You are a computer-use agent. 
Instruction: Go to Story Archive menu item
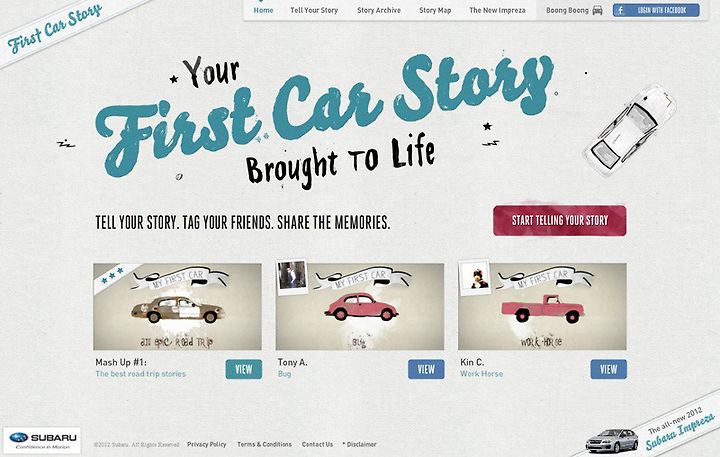[379, 10]
